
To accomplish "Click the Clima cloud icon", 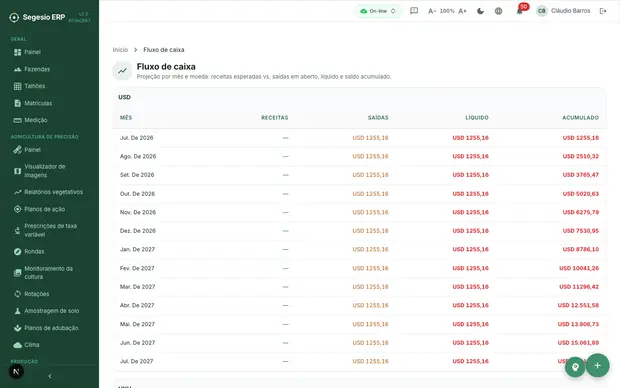I will click(17, 345).
